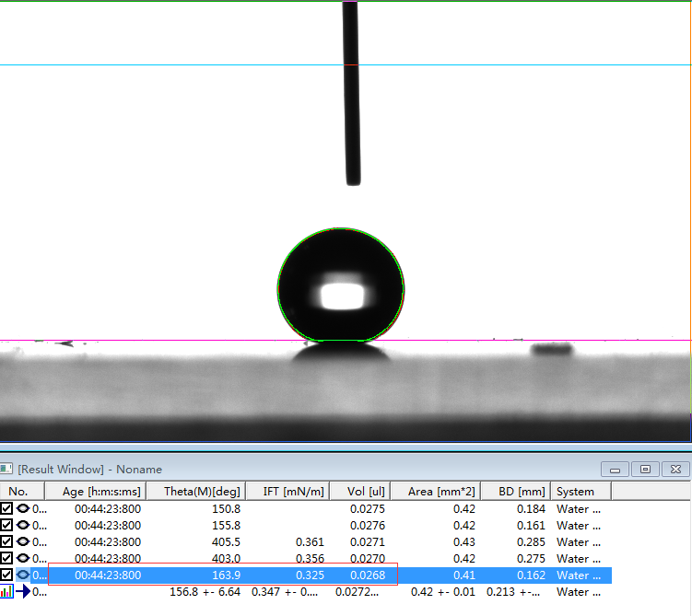Restore the Result Window using the middle button

(x=645, y=469)
